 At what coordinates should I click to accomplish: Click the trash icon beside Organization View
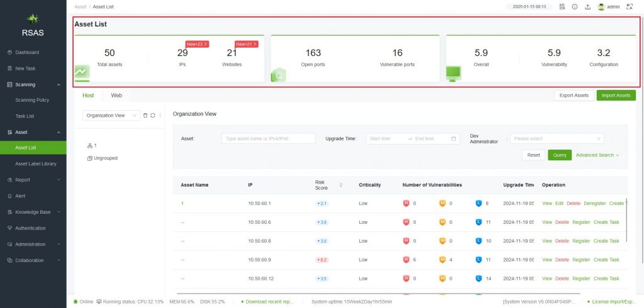[145, 116]
